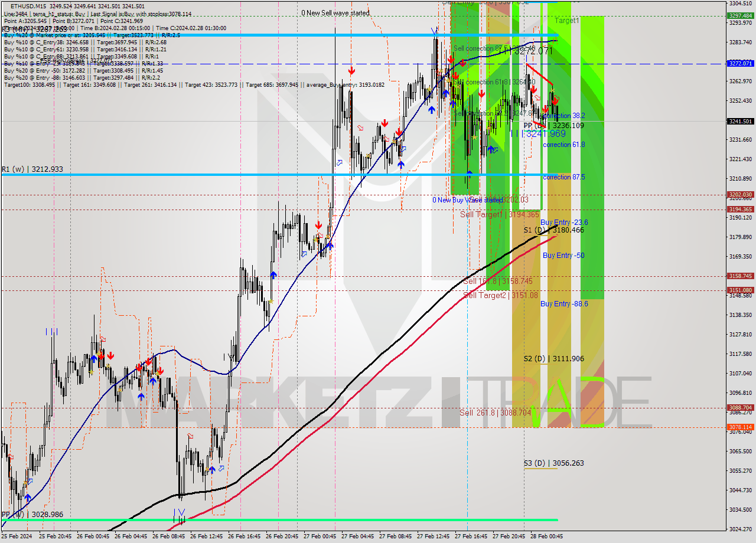The height and width of the screenshot is (543, 756).
Task: Select the red 3151.080 price axis tag
Action: [x=741, y=290]
